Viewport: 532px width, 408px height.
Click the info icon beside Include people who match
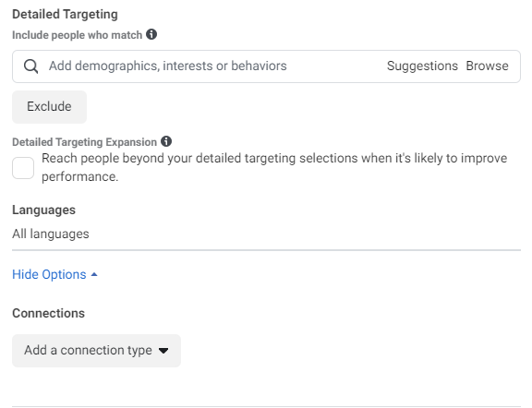151,34
